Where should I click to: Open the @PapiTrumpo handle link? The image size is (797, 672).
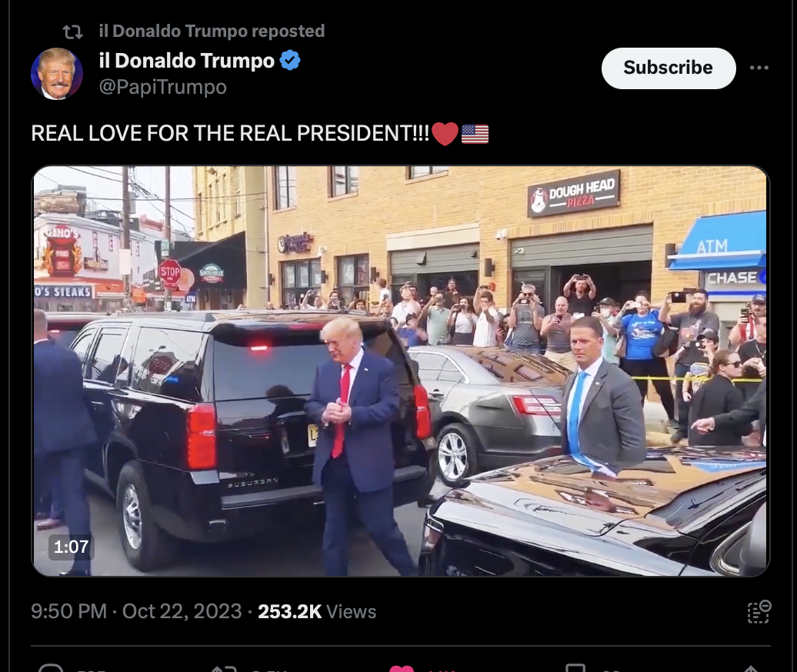pyautogui.click(x=162, y=87)
